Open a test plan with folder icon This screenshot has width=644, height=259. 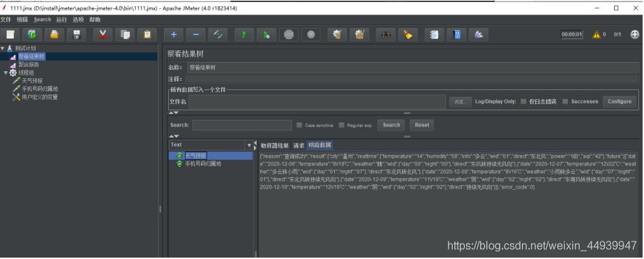pos(54,34)
